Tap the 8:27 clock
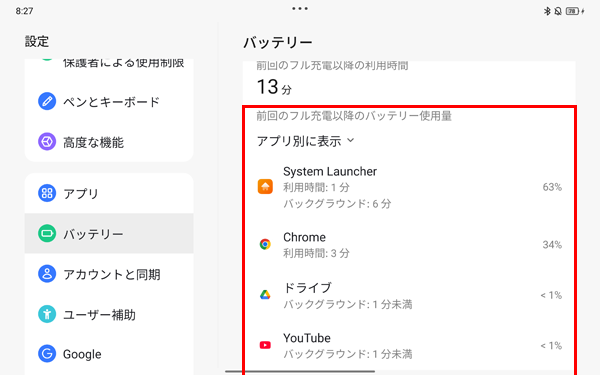 (x=24, y=11)
